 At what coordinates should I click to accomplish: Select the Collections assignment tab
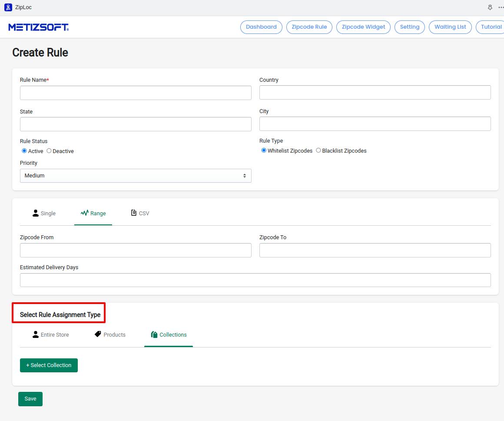(169, 335)
